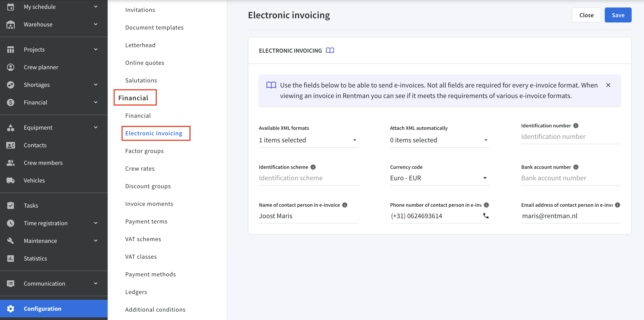Click the Statistics chart icon
The height and width of the screenshot is (320, 644).
point(11,259)
